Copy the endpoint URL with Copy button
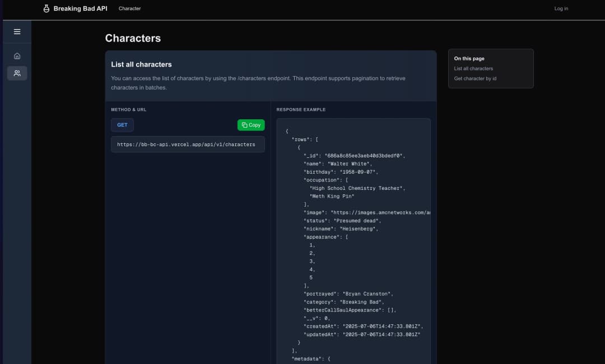This screenshot has width=605, height=364. (251, 125)
